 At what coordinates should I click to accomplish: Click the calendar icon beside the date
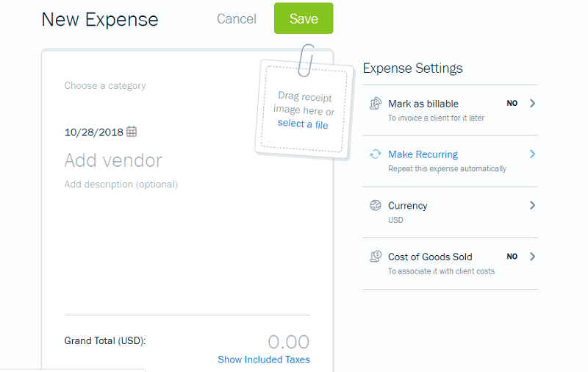tap(132, 132)
